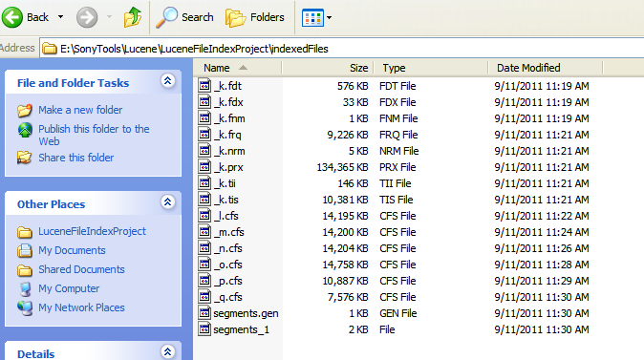Viewport: 644px width, 360px height.
Task: Open My Network Places link
Action: tap(81, 307)
